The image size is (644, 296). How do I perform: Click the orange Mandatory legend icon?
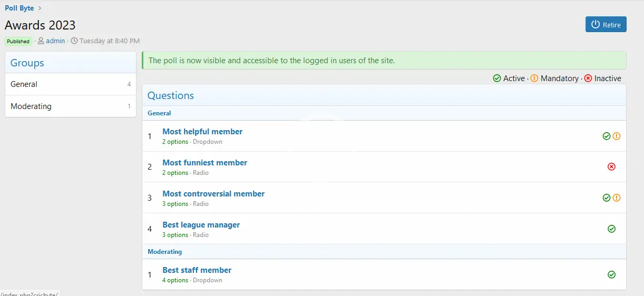(x=534, y=78)
